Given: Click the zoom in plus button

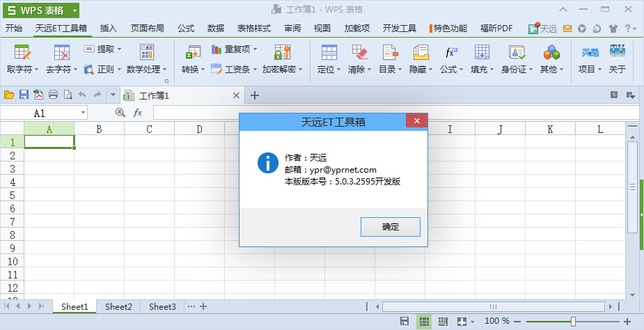Looking at the screenshot, I should [627, 322].
